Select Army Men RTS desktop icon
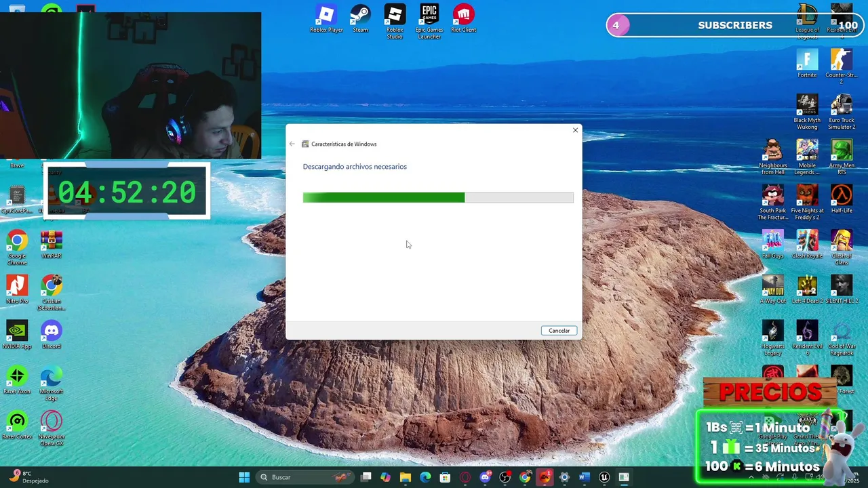 point(842,158)
